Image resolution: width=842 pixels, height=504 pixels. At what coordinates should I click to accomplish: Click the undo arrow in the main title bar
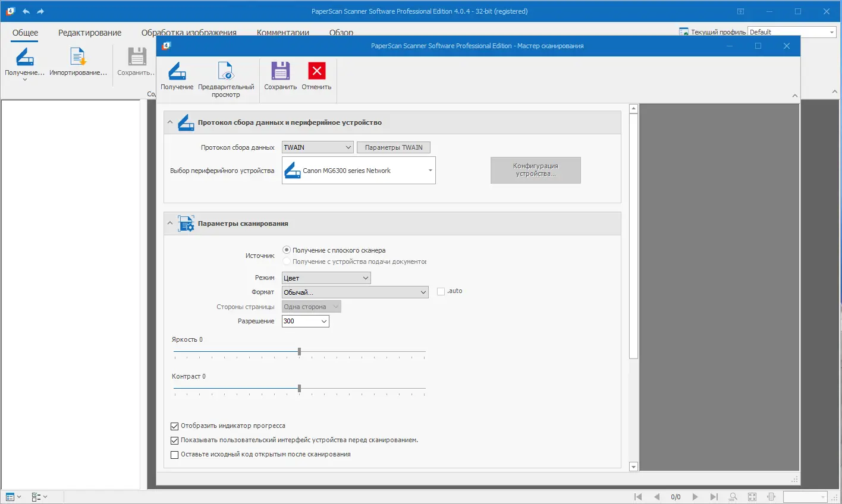tap(26, 11)
